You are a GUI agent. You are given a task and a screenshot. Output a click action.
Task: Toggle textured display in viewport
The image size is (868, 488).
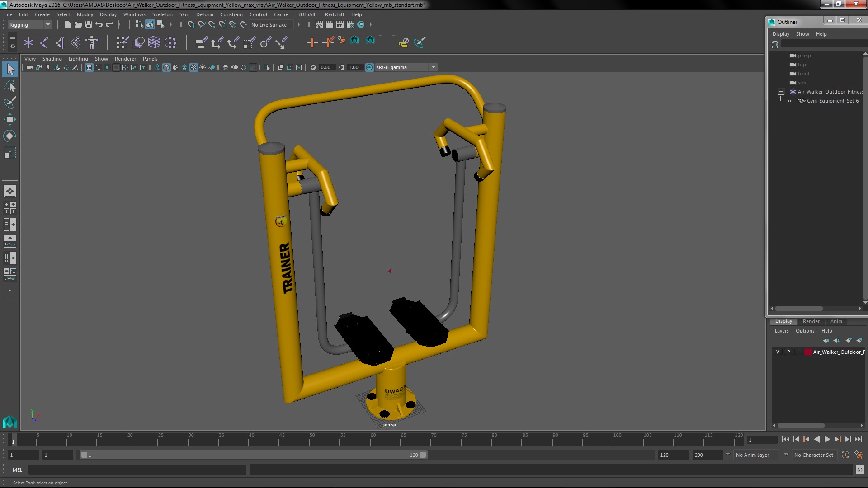[193, 67]
